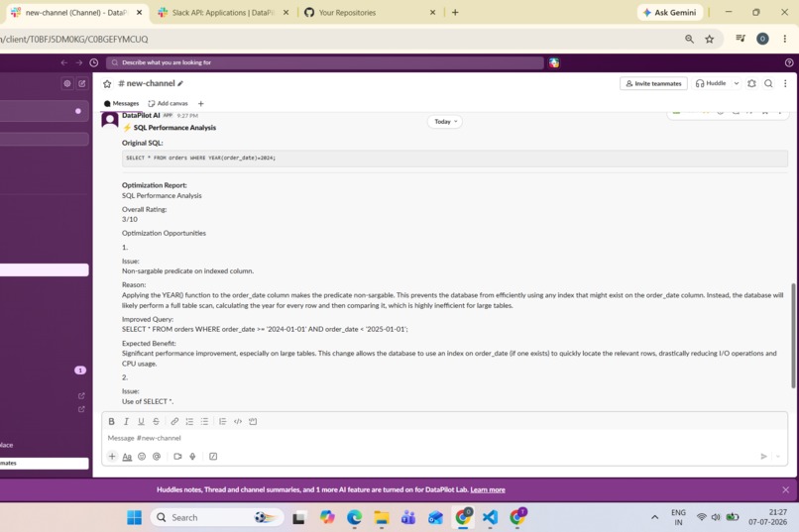799x532 pixels.
Task: Click the message input field
Action: pos(444,438)
